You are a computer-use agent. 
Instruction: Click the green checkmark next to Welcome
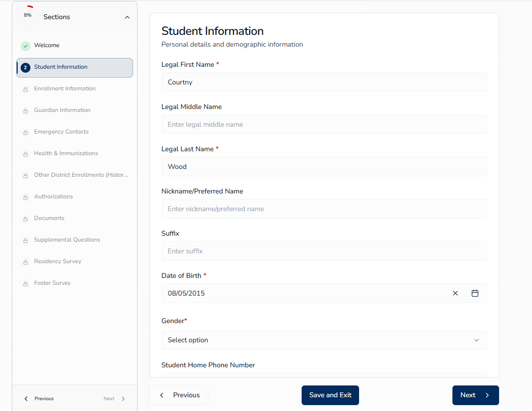(26, 46)
